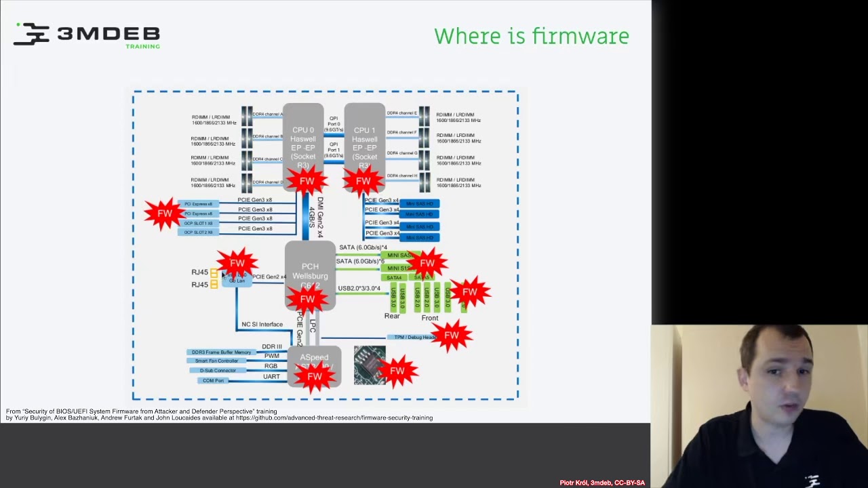Click the FW burst next to TPM header

pyautogui.click(x=452, y=335)
